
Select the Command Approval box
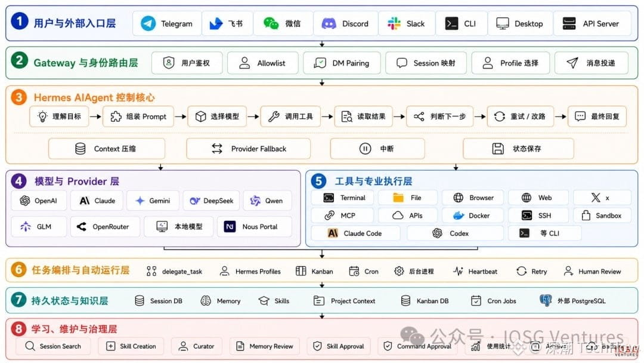click(x=417, y=346)
